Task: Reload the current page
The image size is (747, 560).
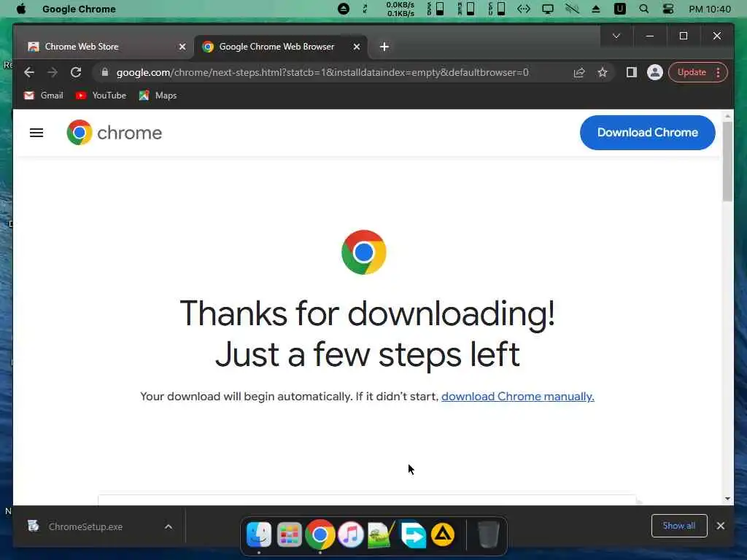Action: [76, 72]
